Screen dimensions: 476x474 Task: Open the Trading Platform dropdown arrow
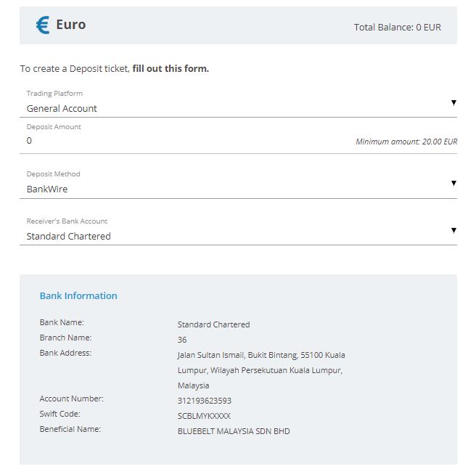coord(454,102)
